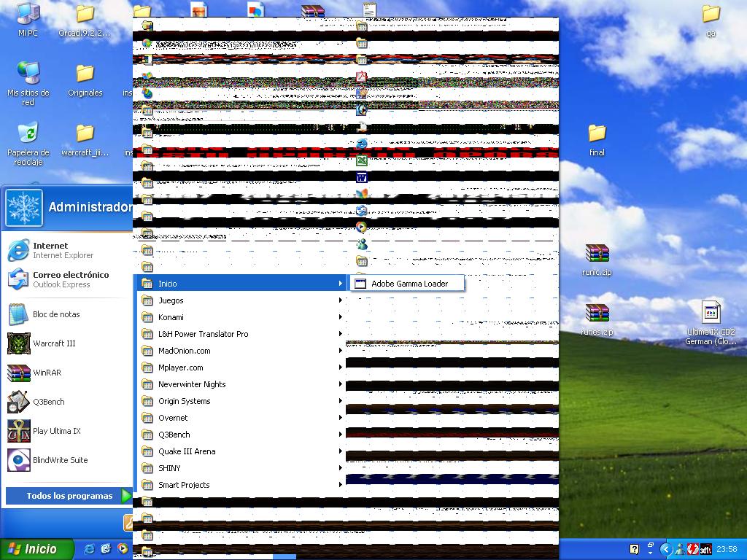
Task: Click the language bar help question mark icon
Action: 634,550
